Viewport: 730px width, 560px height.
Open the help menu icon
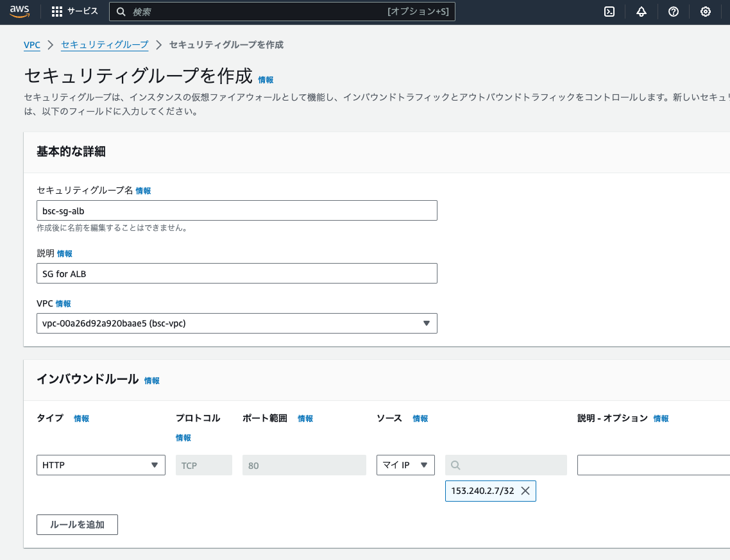673,11
